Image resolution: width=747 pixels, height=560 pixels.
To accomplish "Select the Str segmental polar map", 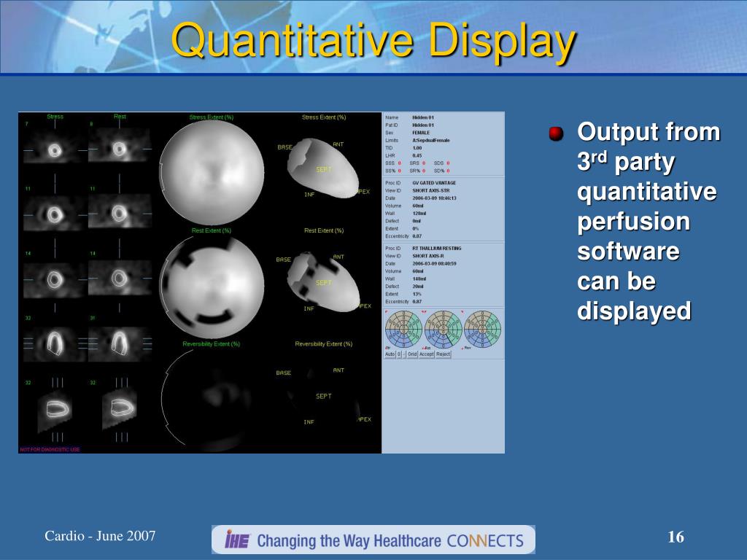I will point(403,329).
